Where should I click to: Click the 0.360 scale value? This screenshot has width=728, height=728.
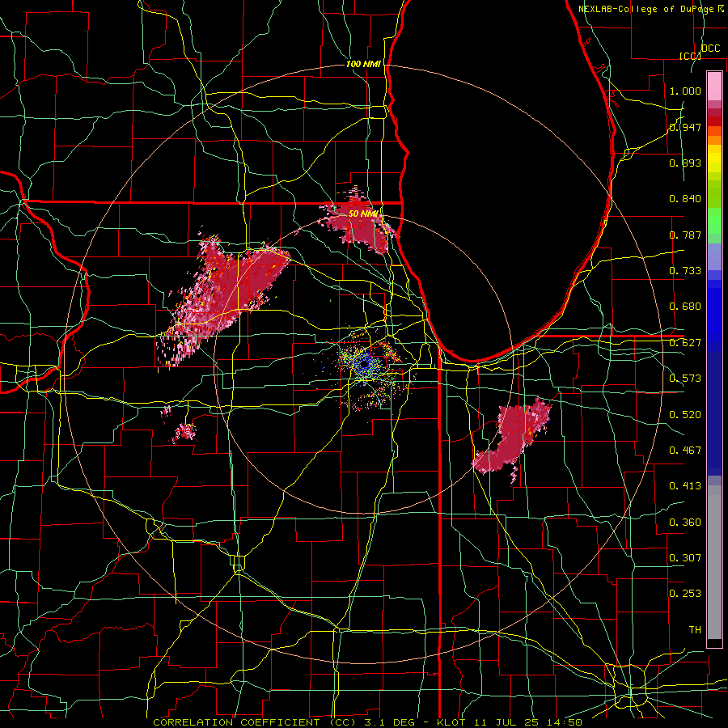[x=685, y=523]
